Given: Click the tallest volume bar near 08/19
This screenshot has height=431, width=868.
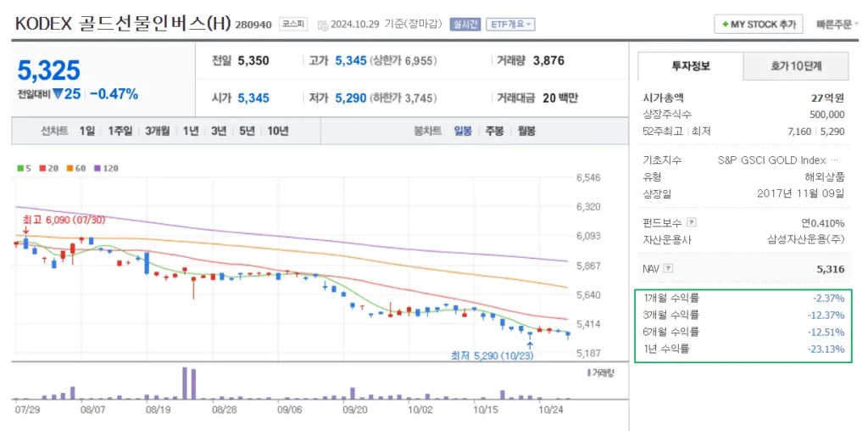Looking at the screenshot, I should point(186,383).
